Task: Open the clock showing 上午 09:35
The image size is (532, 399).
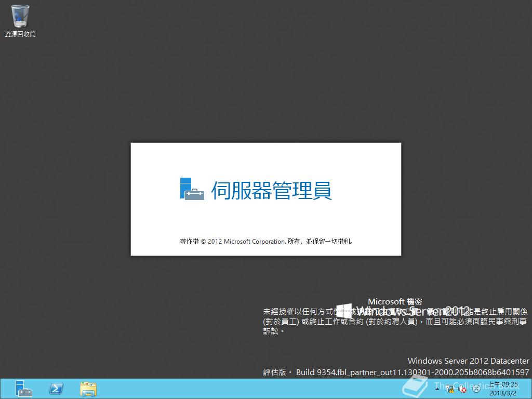Action: [503, 389]
